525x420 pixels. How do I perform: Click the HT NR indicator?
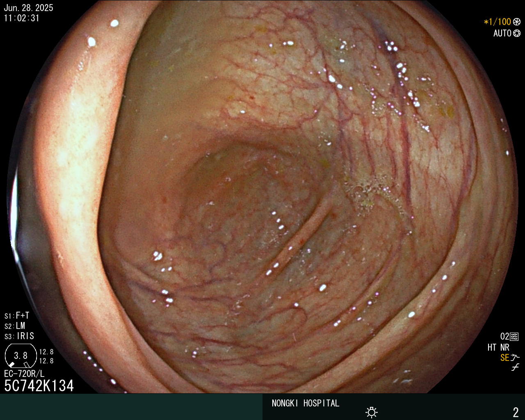tap(498, 347)
